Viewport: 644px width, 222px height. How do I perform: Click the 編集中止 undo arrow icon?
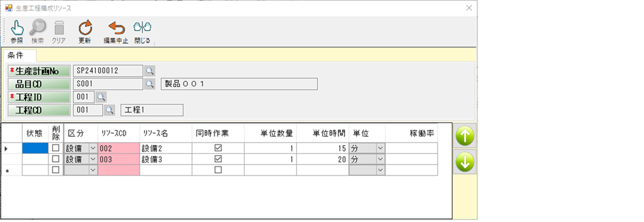(116, 28)
